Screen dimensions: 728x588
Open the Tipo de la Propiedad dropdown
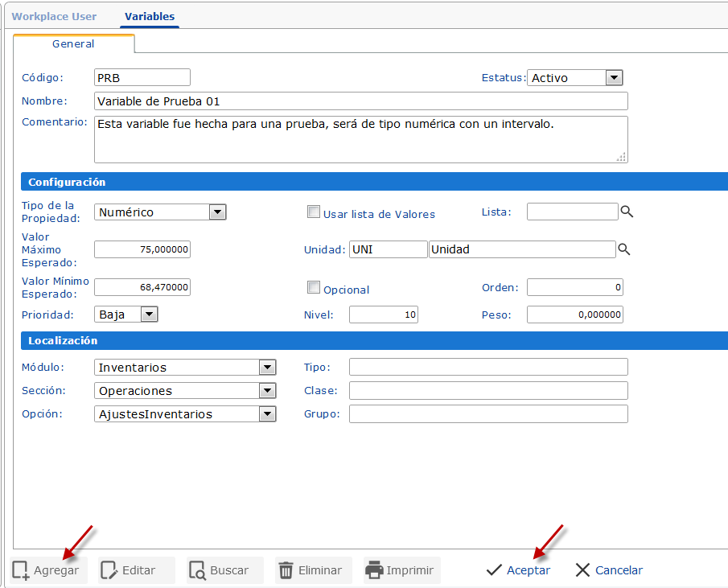click(x=217, y=212)
